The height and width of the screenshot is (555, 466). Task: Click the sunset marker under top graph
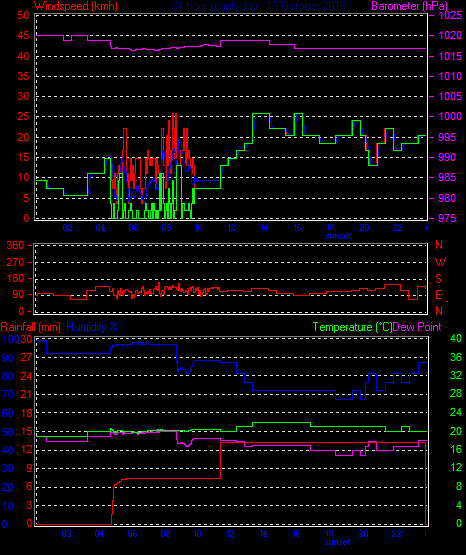[x=338, y=236]
